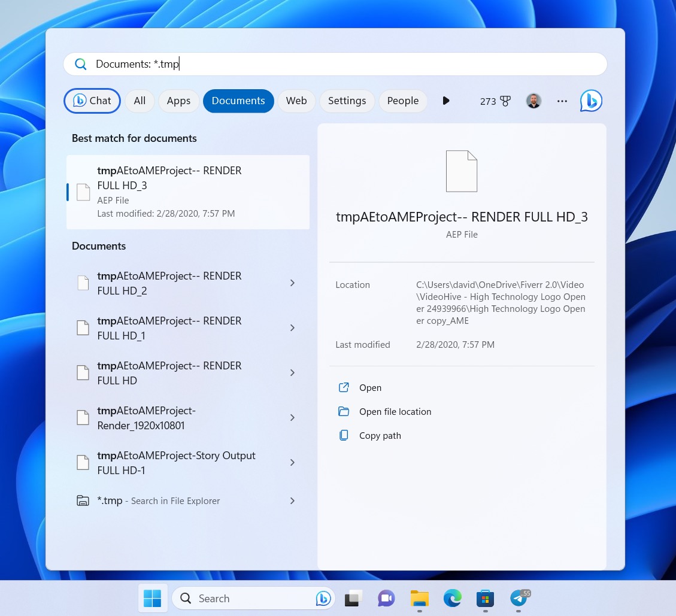This screenshot has height=616, width=676.
Task: Click the Open launch icon in details pane
Action: pos(344,387)
